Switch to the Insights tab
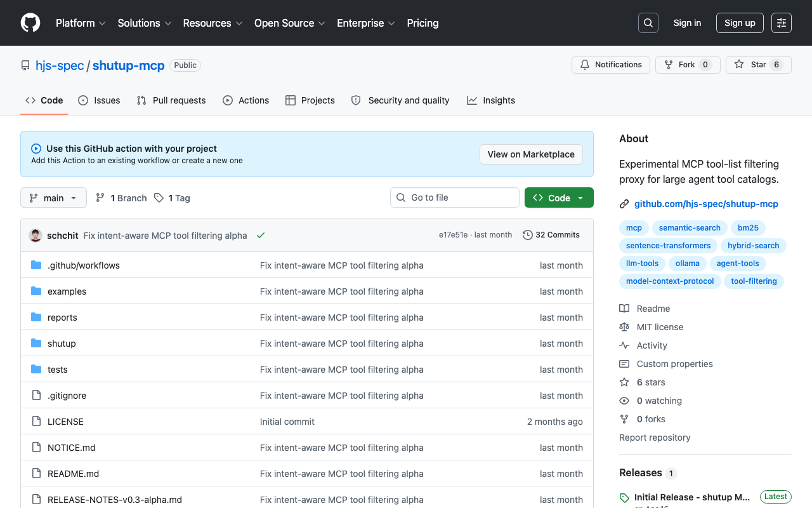Image resolution: width=812 pixels, height=508 pixels. tap(491, 100)
